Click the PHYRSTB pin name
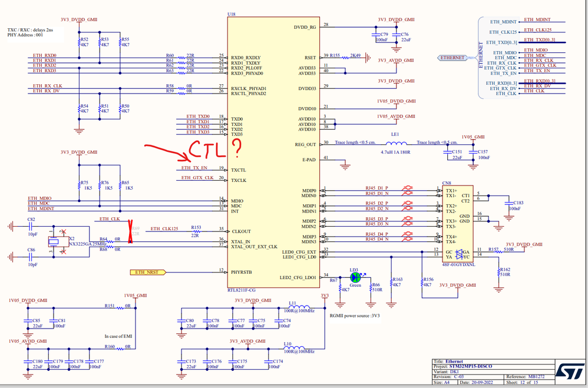This screenshot has height=388, width=588. [242, 272]
